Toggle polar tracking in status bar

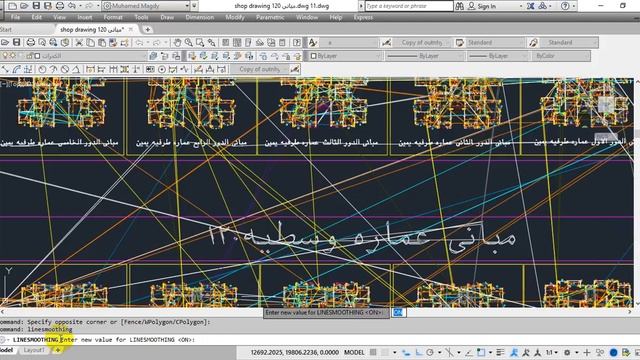430,352
